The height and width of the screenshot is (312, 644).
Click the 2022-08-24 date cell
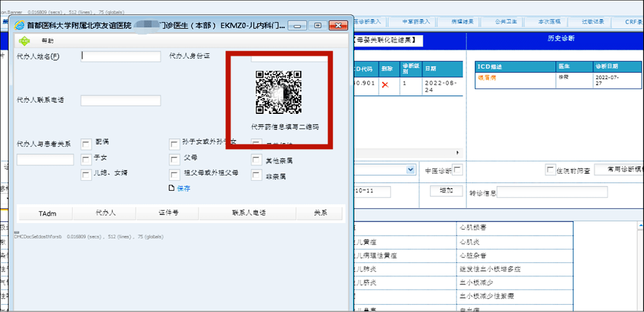442,85
